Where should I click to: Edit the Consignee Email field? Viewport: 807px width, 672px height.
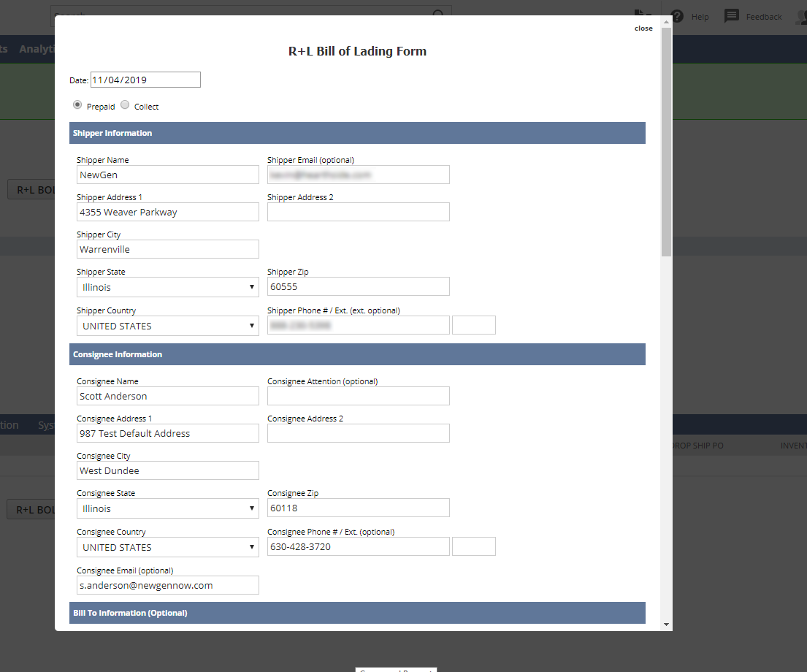click(x=167, y=585)
